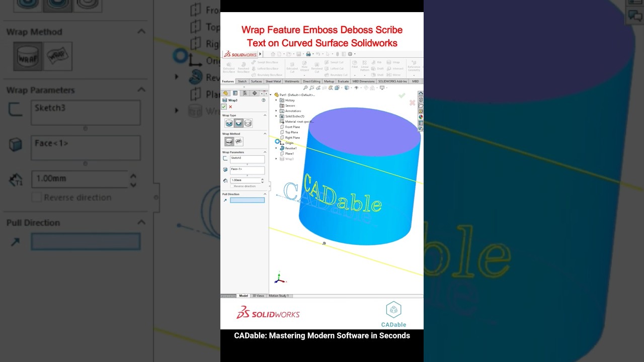644x362 pixels.
Task: Switch to the 3D Views bottom tab
Action: click(x=258, y=296)
